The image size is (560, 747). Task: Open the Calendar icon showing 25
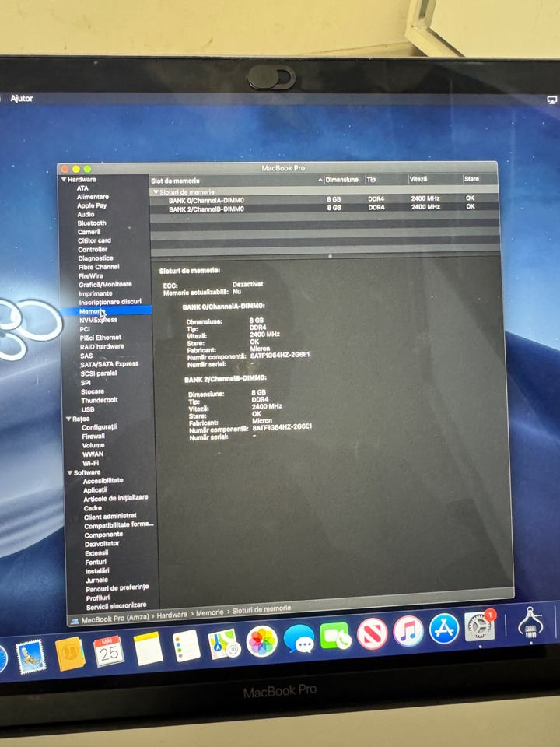tap(109, 651)
